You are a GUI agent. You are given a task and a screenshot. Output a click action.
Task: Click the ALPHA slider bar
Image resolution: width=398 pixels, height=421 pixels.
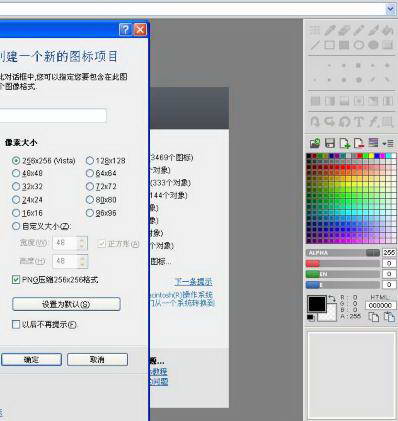tap(343, 253)
